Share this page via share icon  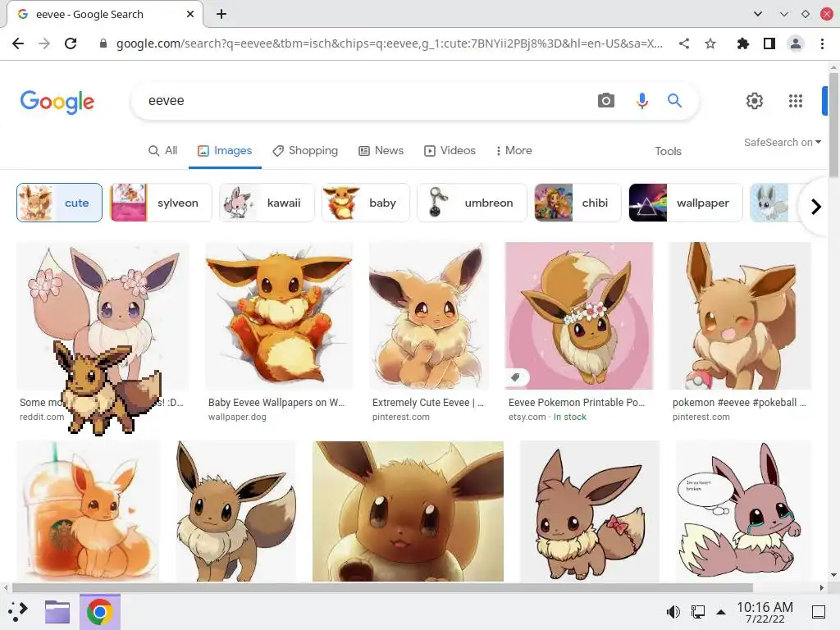[x=684, y=43]
